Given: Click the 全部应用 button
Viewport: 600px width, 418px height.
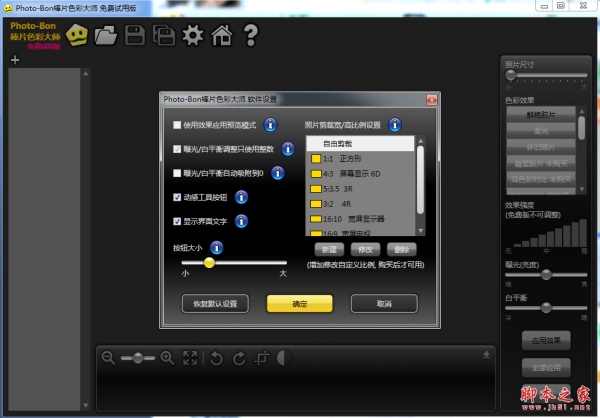Looking at the screenshot, I should pos(546,367).
